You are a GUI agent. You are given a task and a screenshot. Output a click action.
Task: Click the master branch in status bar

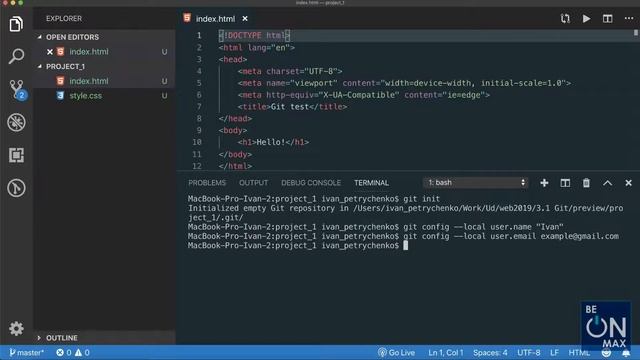27,353
